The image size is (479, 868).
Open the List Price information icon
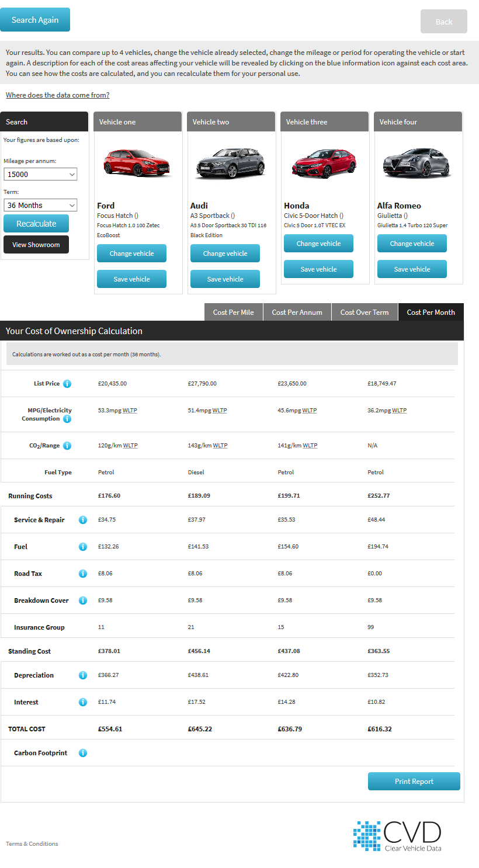pyautogui.click(x=67, y=384)
